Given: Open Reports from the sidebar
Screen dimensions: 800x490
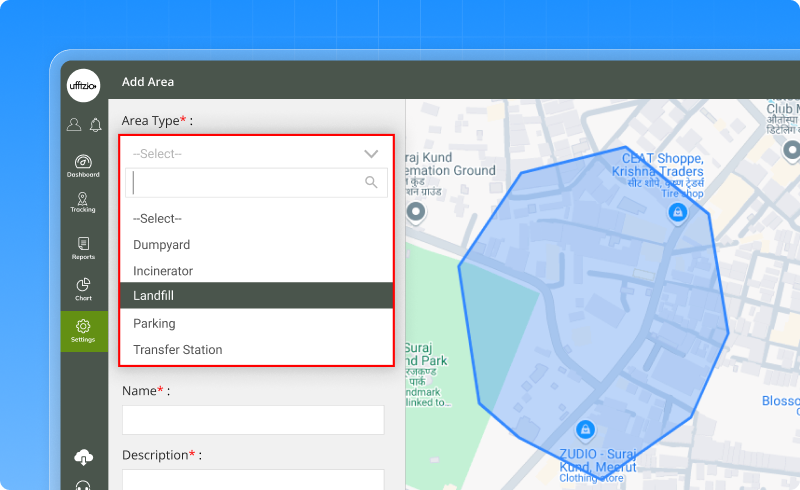Looking at the screenshot, I should (83, 248).
